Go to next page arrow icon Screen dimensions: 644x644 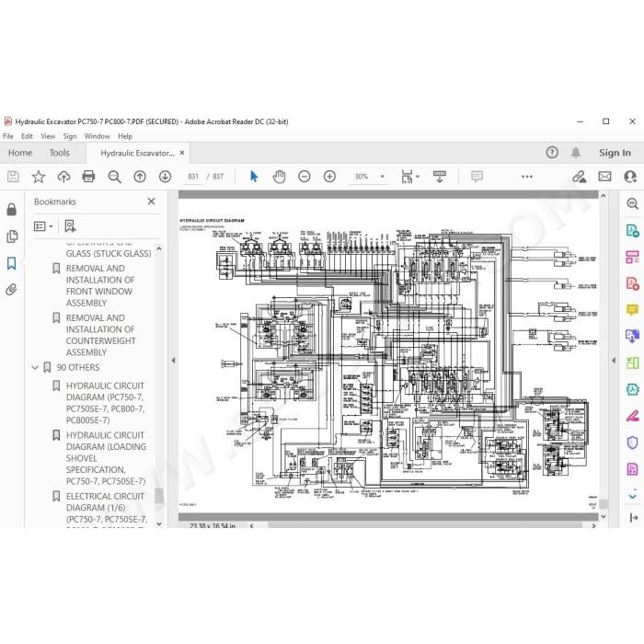pos(165,177)
